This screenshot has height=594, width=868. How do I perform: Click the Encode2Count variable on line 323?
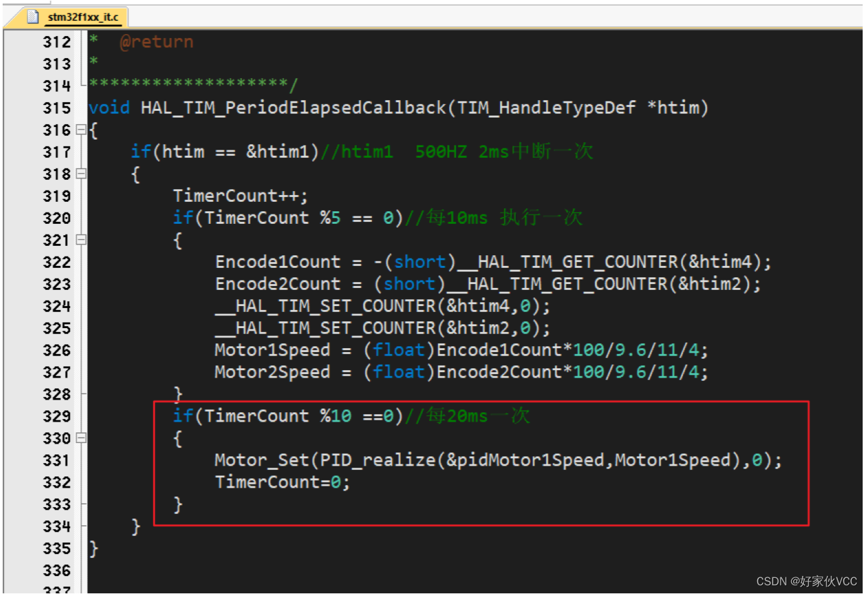pos(278,284)
